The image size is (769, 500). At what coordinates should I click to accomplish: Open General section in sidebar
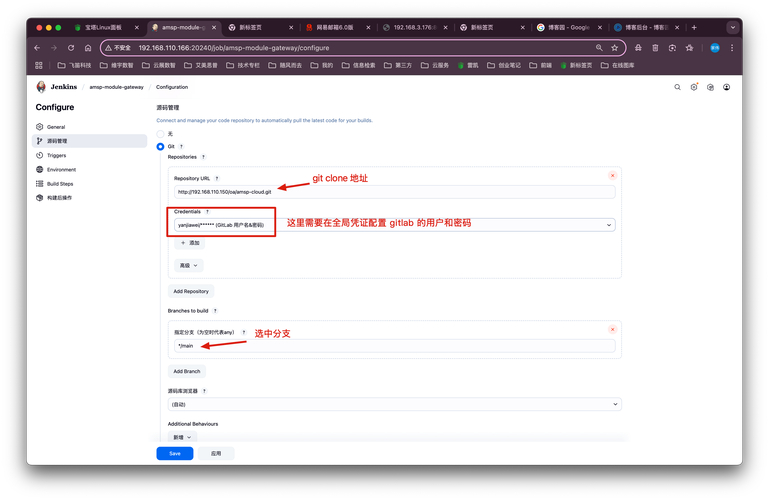[90, 127]
